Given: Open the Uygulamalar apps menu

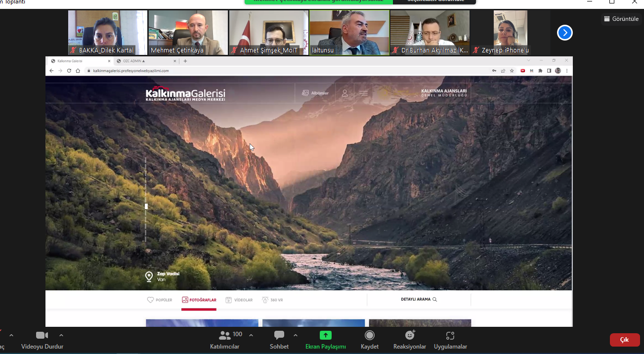Looking at the screenshot, I should (x=450, y=336).
